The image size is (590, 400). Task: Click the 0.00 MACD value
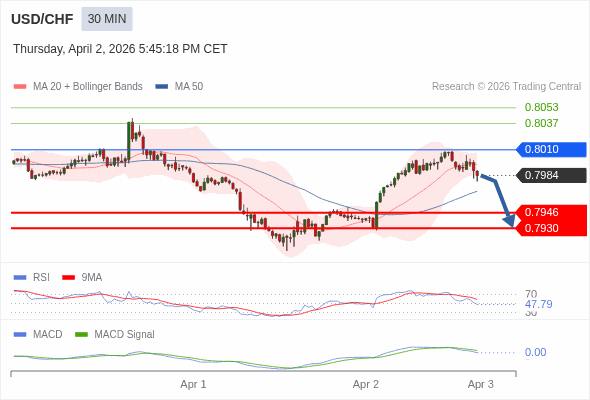coord(535,352)
